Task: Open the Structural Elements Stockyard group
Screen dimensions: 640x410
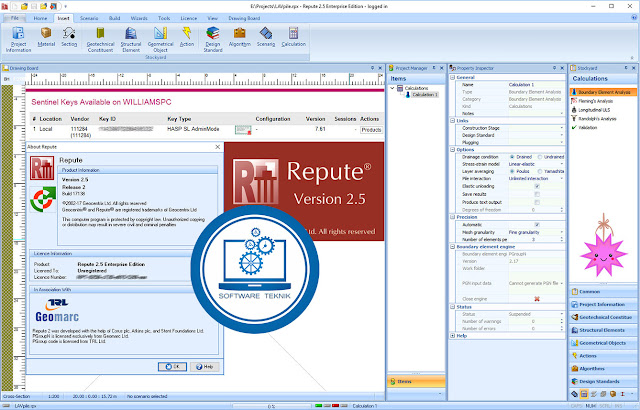Action: pyautogui.click(x=603, y=330)
